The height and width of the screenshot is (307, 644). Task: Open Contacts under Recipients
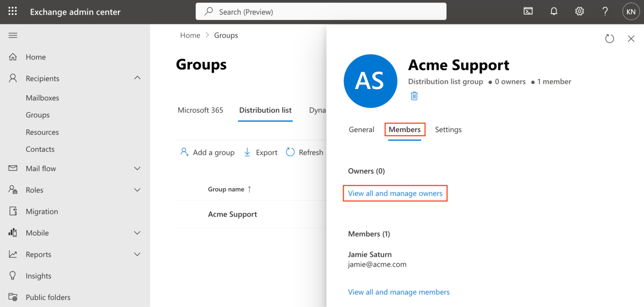[40, 149]
